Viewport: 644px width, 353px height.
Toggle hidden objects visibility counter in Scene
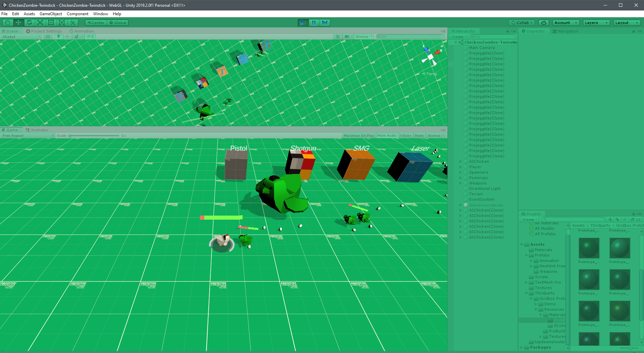tap(90, 37)
